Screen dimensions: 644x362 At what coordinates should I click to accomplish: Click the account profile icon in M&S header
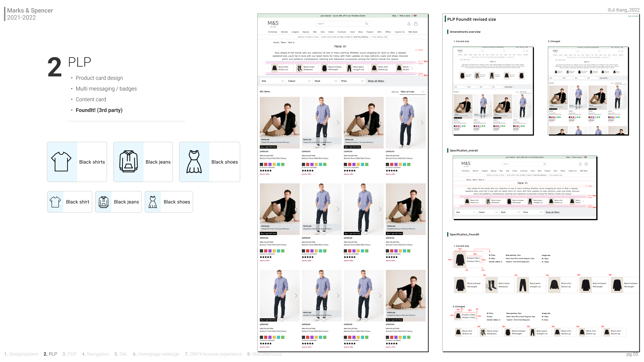pos(409,24)
